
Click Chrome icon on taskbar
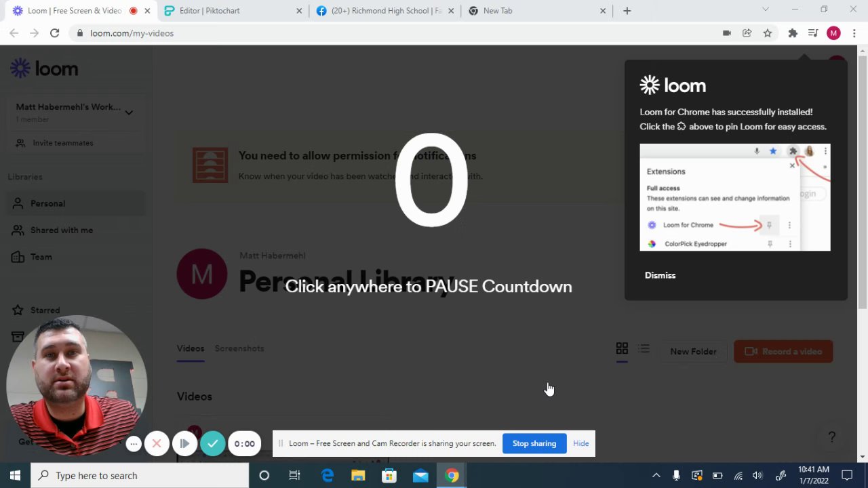(452, 475)
